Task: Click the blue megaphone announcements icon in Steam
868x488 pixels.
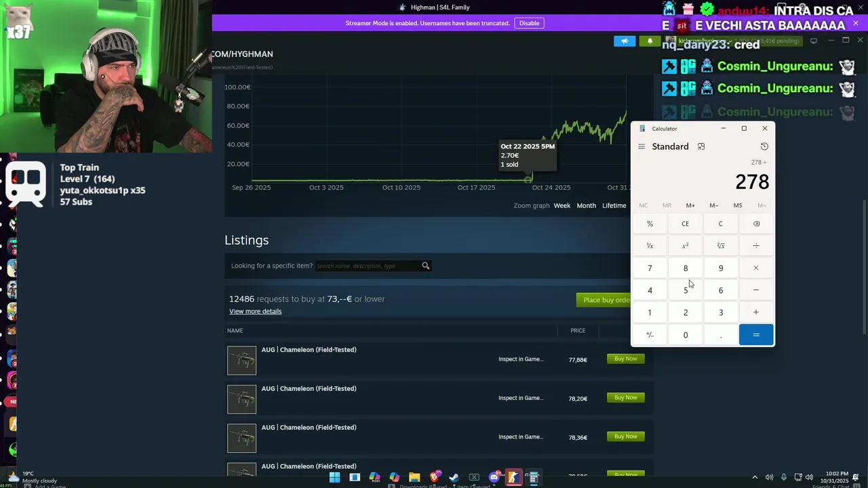Action: 625,41
